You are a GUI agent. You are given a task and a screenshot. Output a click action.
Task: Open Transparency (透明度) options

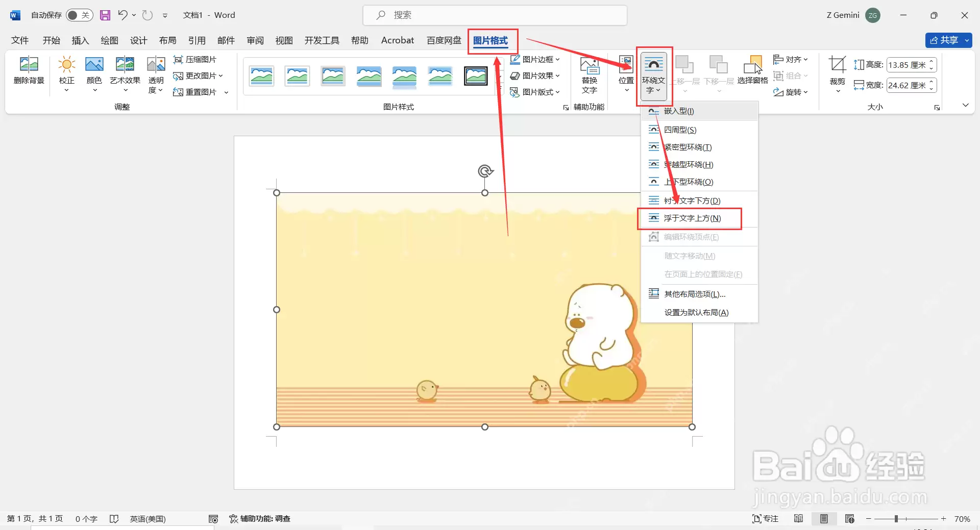click(156, 75)
